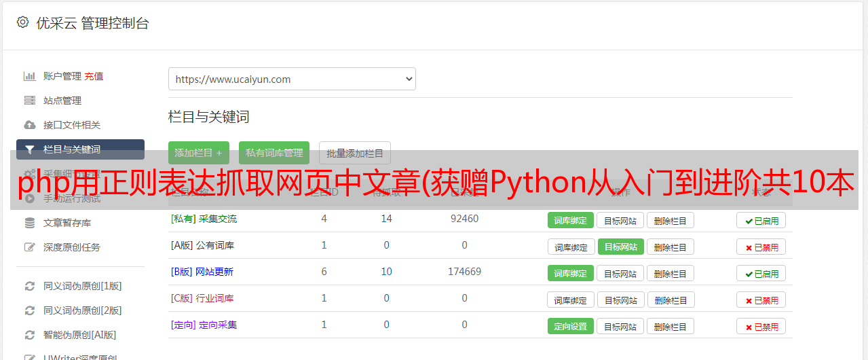Click the database icon for 文章暂存库
The width and height of the screenshot is (868, 360).
(x=30, y=223)
